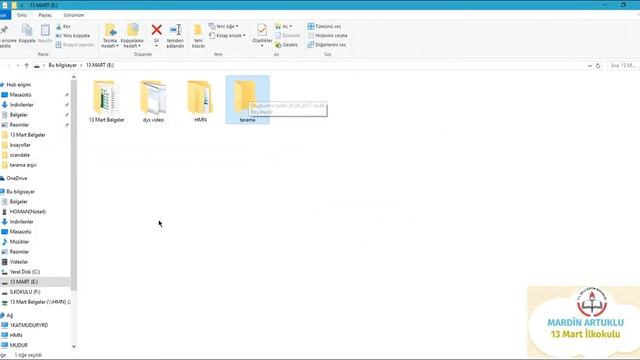This screenshot has height=360, width=640.
Task: Click Kısayol yapıştır in ribbon
Action: click(75, 45)
